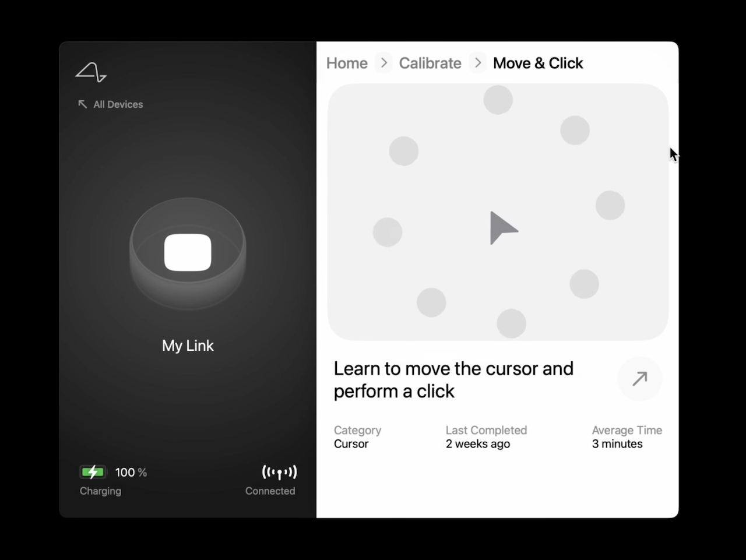Click the Last Completed label

coord(486,430)
